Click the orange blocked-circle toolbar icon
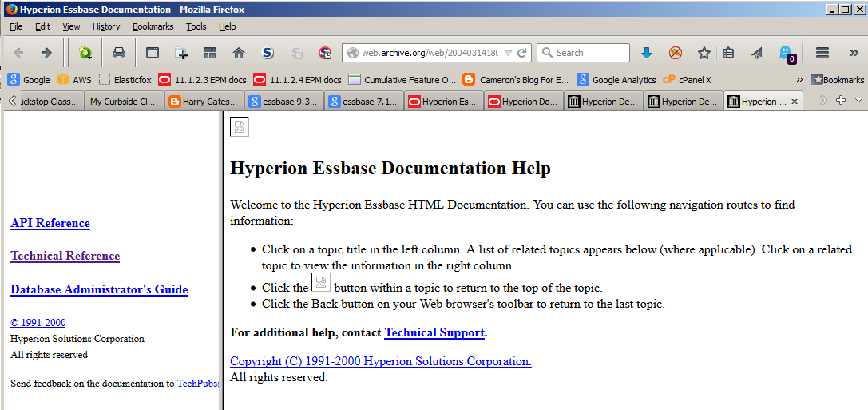Screen dimensions: 868x410 coord(676,53)
